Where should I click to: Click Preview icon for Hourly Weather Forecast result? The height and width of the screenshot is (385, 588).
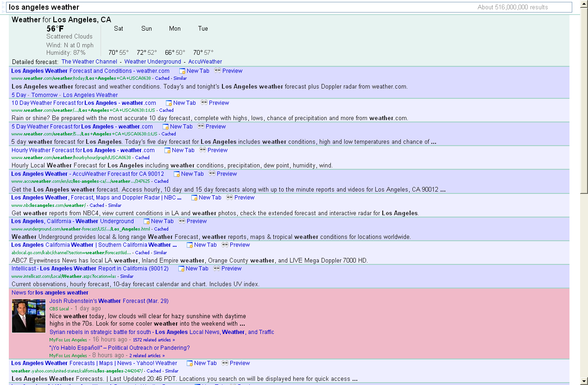[202, 150]
